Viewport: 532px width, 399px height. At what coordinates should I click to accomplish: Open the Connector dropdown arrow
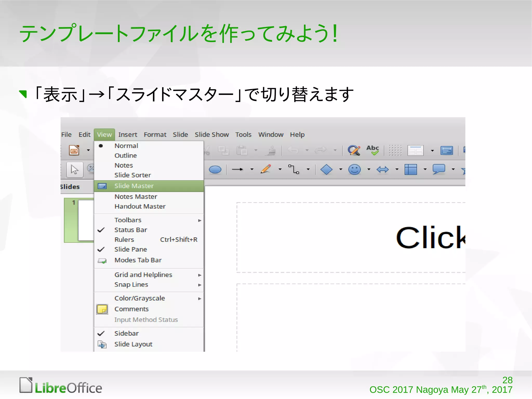click(308, 169)
